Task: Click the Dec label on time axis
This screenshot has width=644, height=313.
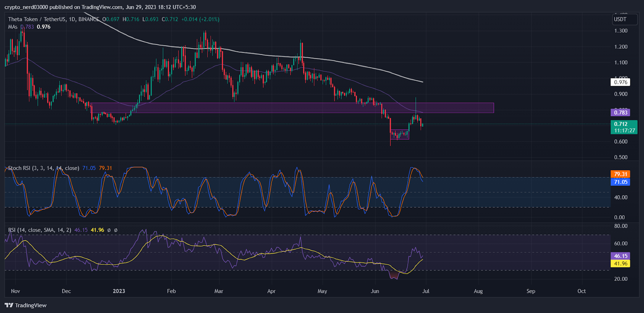Action: (x=66, y=291)
